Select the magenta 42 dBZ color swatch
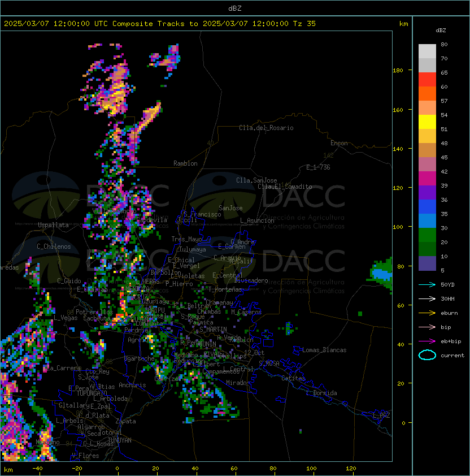The image size is (470, 476). 427,179
